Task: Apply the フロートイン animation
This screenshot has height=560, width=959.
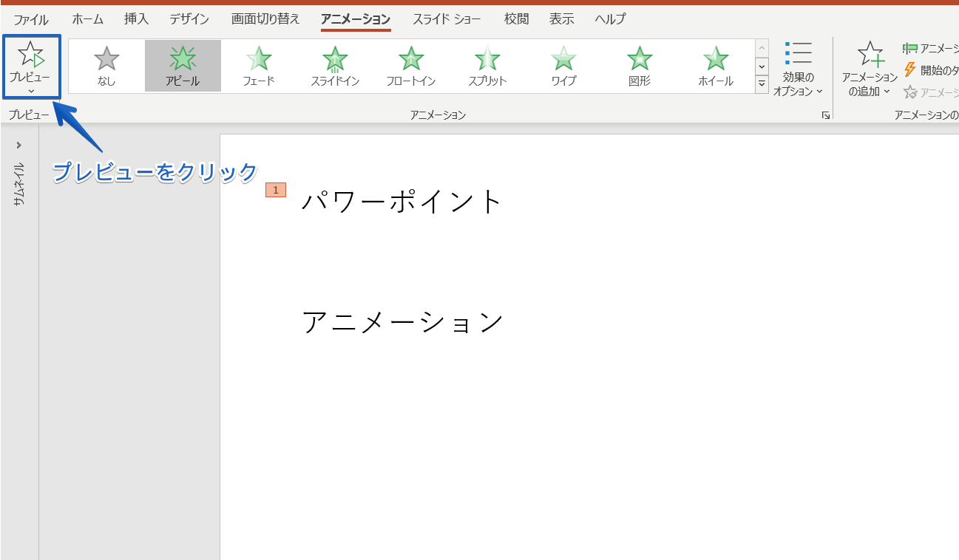Action: coord(411,66)
